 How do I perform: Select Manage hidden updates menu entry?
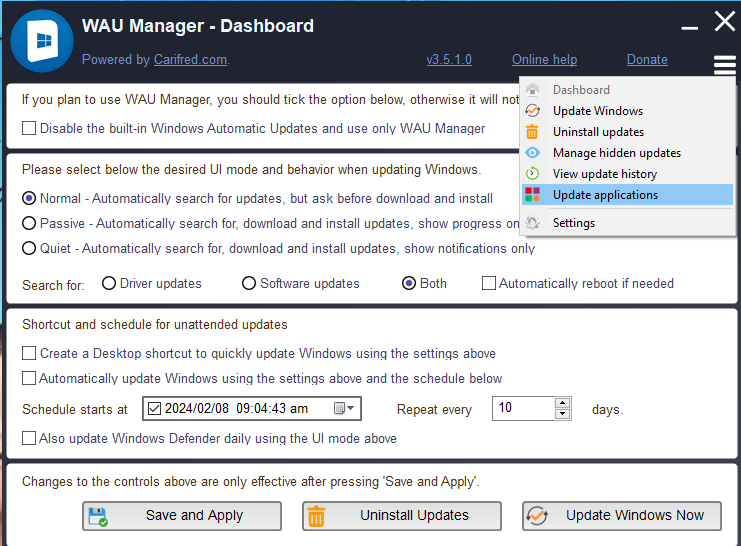[616, 153]
